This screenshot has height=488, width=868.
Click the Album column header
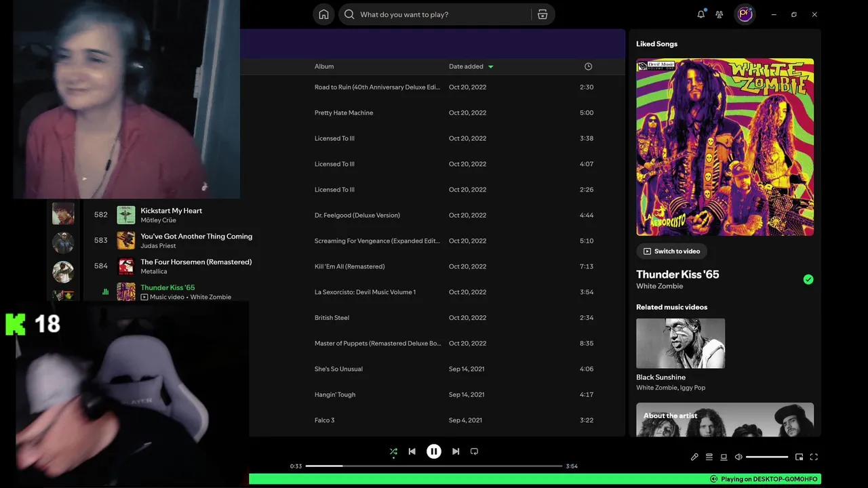coord(324,66)
